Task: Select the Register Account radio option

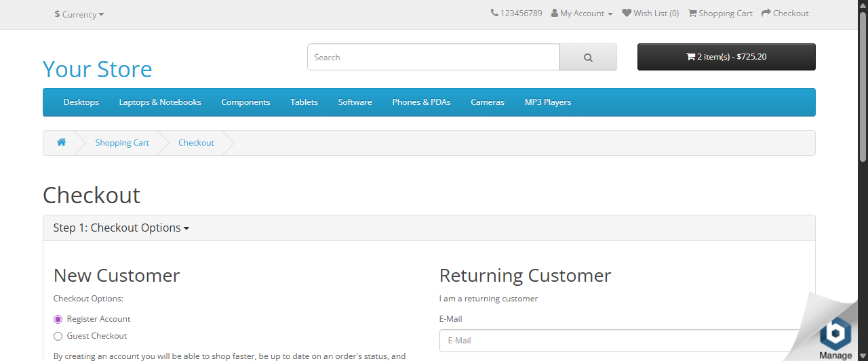Action: 58,319
